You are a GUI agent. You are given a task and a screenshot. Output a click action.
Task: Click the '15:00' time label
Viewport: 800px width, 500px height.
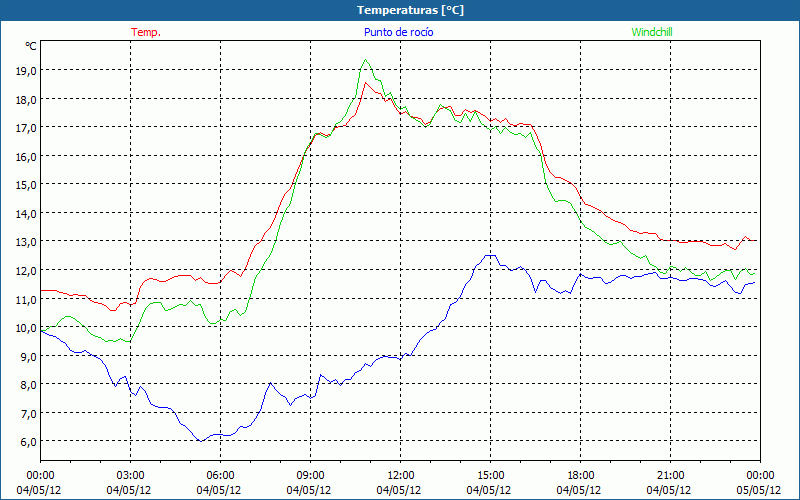(490, 476)
